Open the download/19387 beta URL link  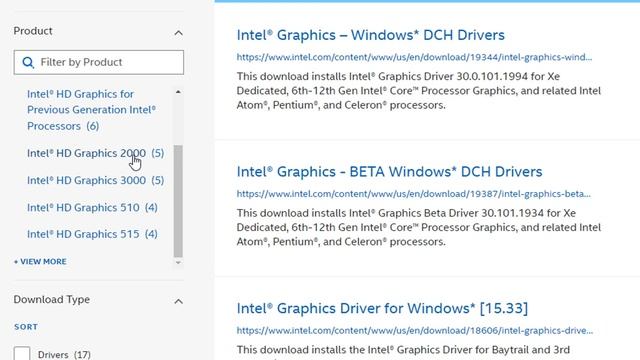point(414,194)
